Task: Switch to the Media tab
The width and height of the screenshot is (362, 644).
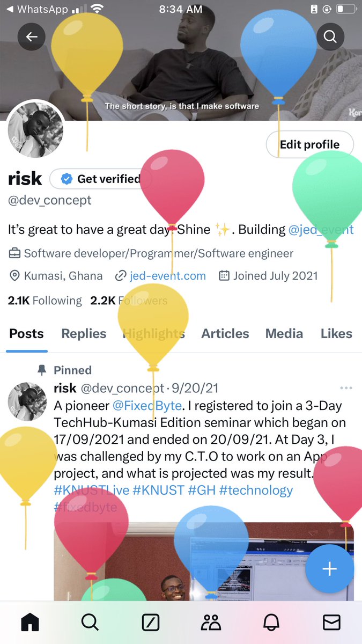Action: 284,333
